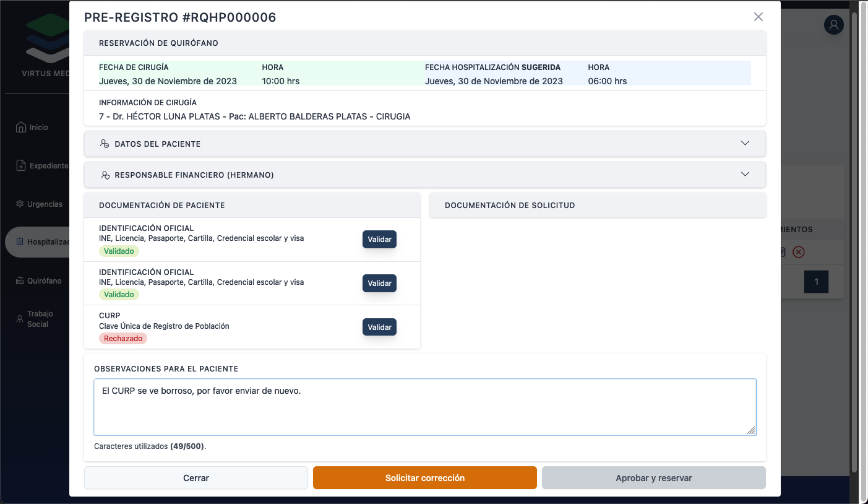This screenshot has width=868, height=504.
Task: Validate the second Identificación Oficial document
Action: click(379, 284)
